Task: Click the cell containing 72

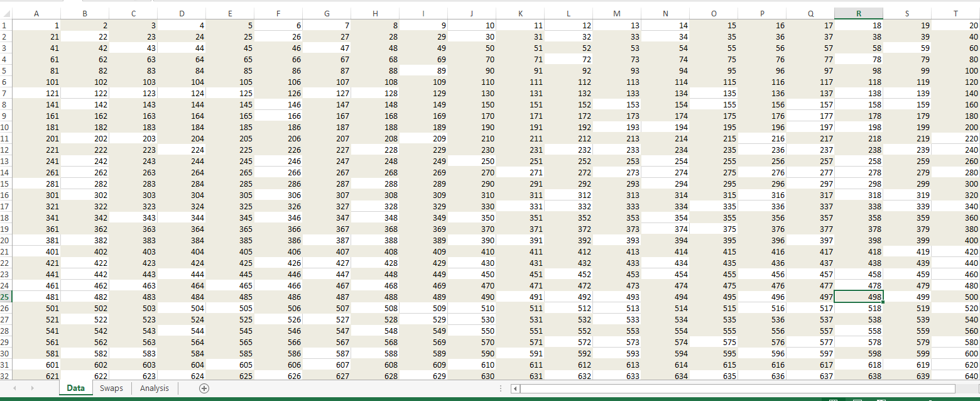Action: [x=569, y=59]
